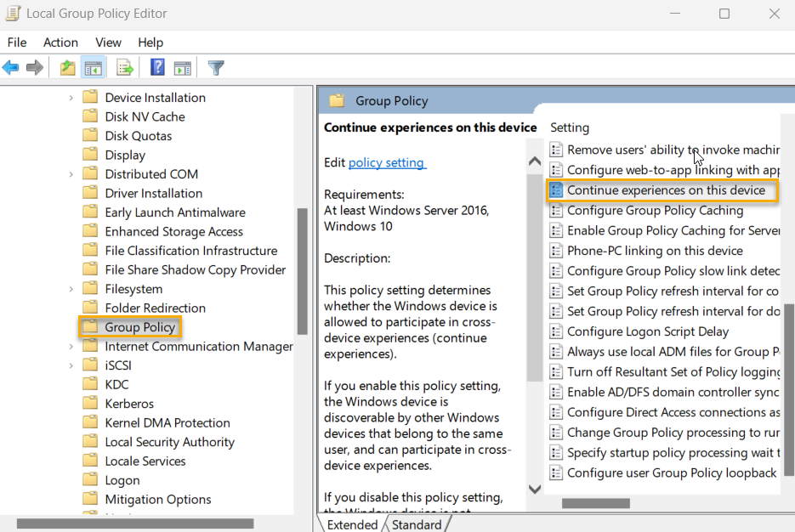Click description pane scroll down arrow

point(535,489)
